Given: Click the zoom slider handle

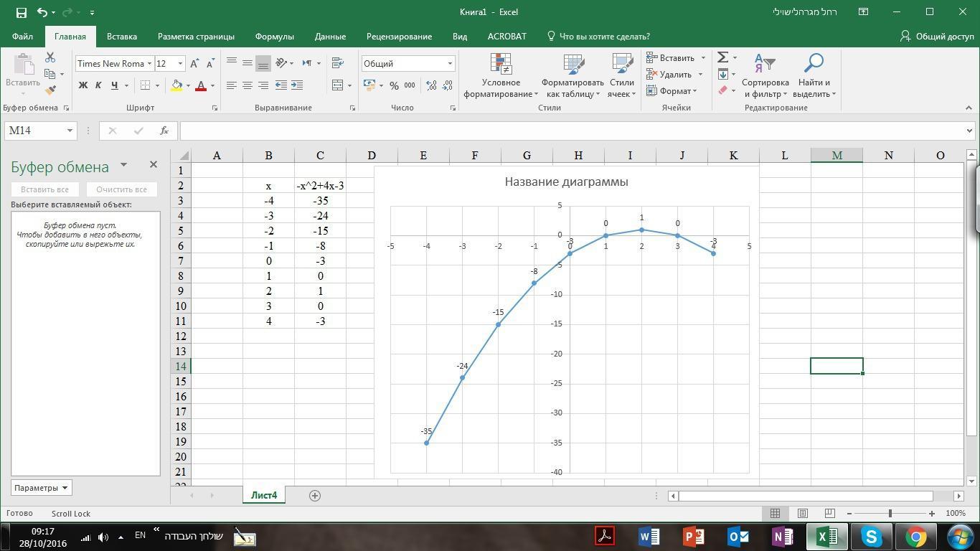Looking at the screenshot, I should coord(890,514).
